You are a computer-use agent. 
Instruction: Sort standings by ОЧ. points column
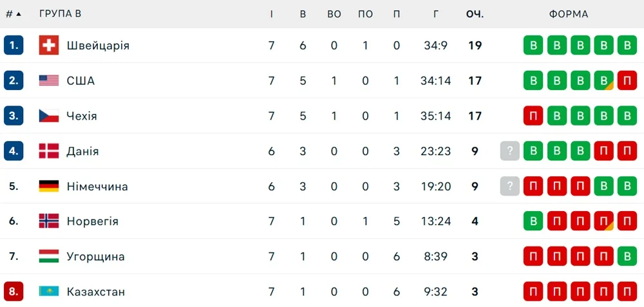point(475,14)
